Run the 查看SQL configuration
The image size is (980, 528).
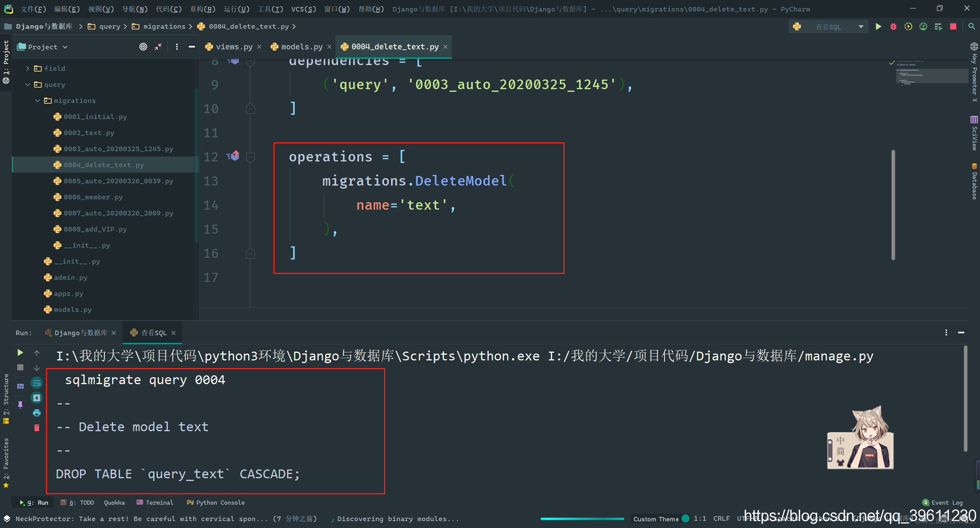(x=878, y=26)
